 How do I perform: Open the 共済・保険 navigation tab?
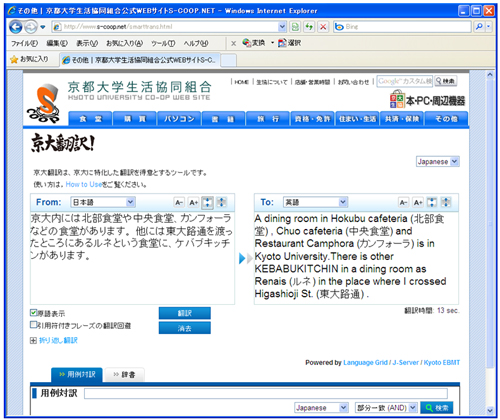click(x=402, y=119)
